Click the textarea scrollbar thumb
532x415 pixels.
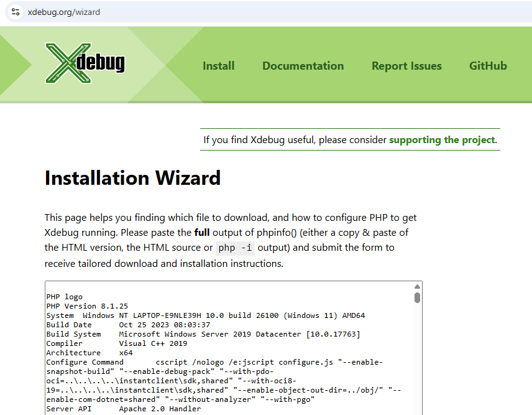417,297
